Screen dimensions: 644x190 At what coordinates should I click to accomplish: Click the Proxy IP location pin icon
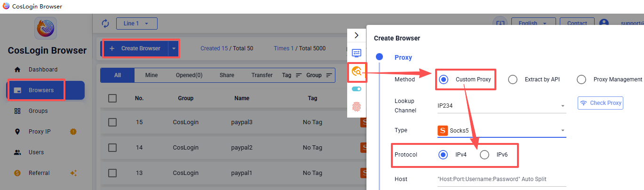17,132
